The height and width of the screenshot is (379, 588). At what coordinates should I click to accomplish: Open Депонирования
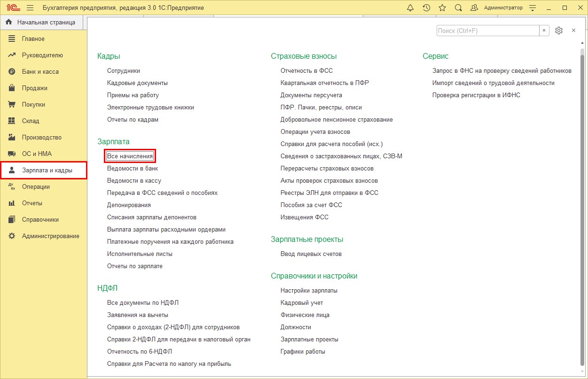[129, 205]
